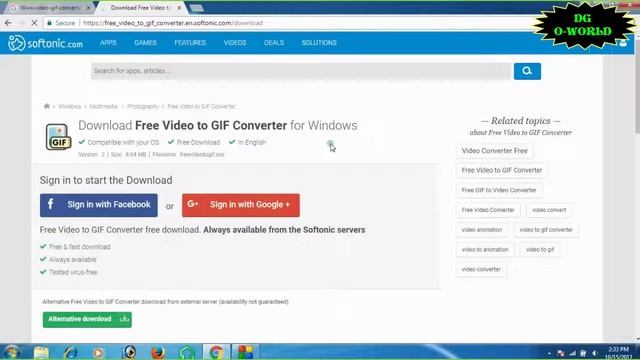Click the green Secure padlock icon
The image size is (640, 360).
[x=49, y=23]
